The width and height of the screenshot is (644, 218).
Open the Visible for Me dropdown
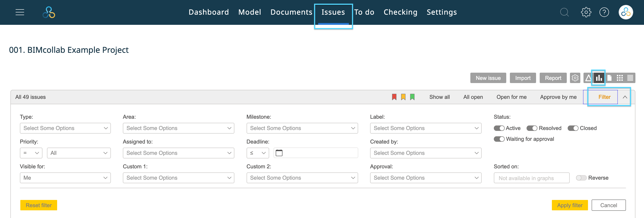coord(65,178)
